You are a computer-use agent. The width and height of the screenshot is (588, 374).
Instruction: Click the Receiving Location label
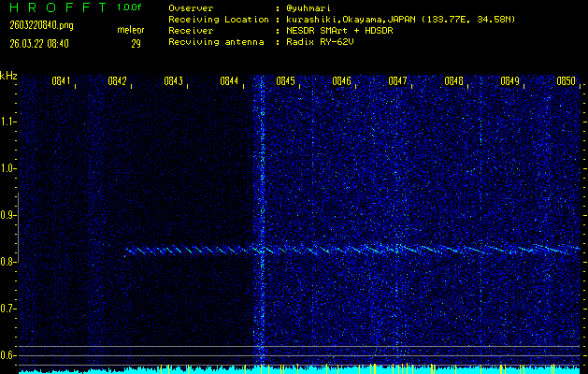(x=219, y=20)
